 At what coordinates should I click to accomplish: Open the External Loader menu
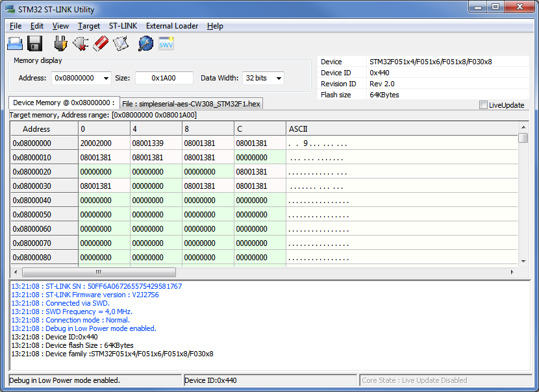172,26
